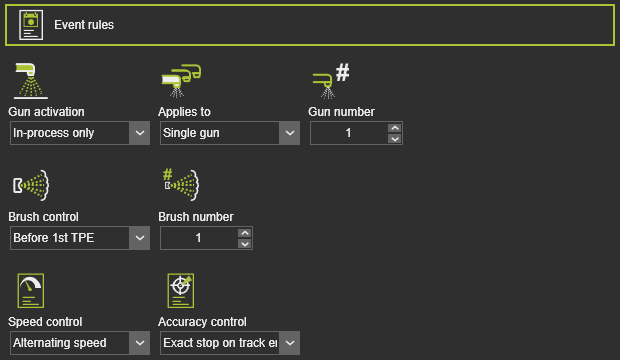Increase the Gun number value
620x360 pixels.
(395, 128)
